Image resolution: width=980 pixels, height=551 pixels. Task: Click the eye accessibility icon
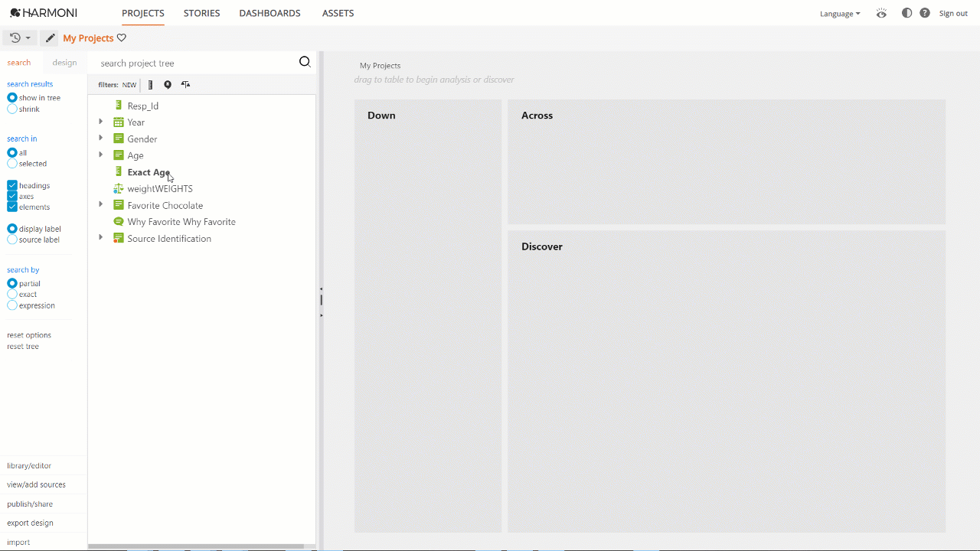click(x=882, y=13)
